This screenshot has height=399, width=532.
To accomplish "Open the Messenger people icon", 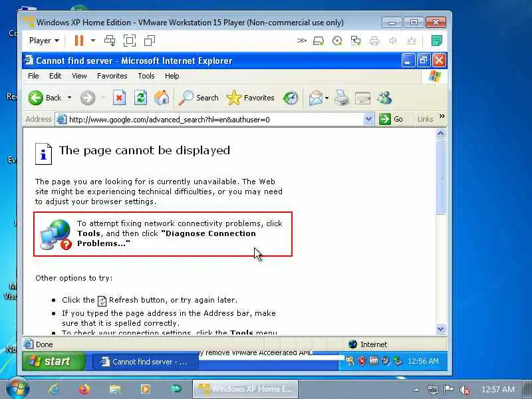I will tap(385, 98).
